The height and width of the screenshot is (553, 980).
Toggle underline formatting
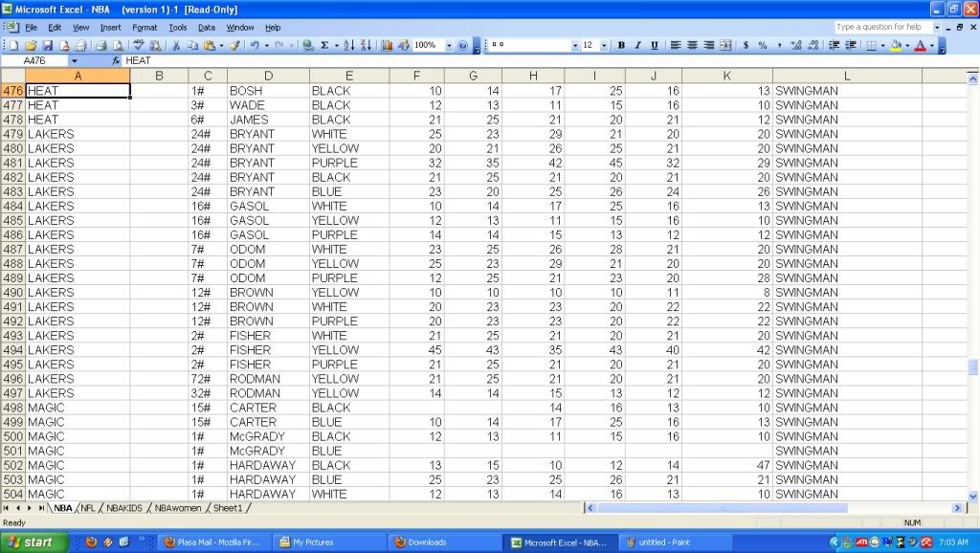click(x=655, y=45)
